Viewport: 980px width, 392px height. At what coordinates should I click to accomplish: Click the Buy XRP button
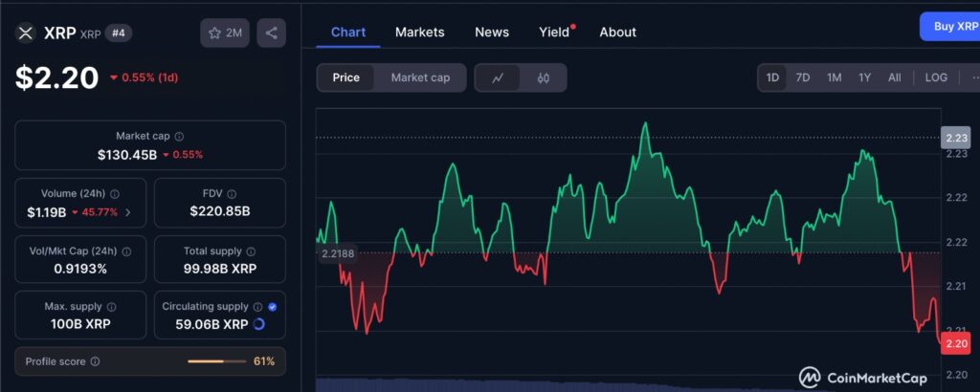(951, 27)
